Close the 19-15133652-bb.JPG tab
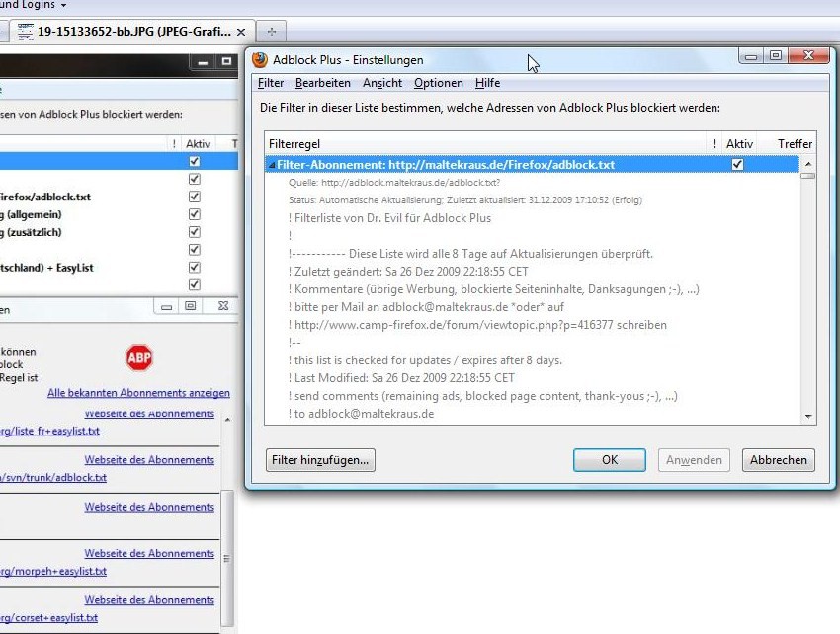The height and width of the screenshot is (634, 840). point(241,33)
